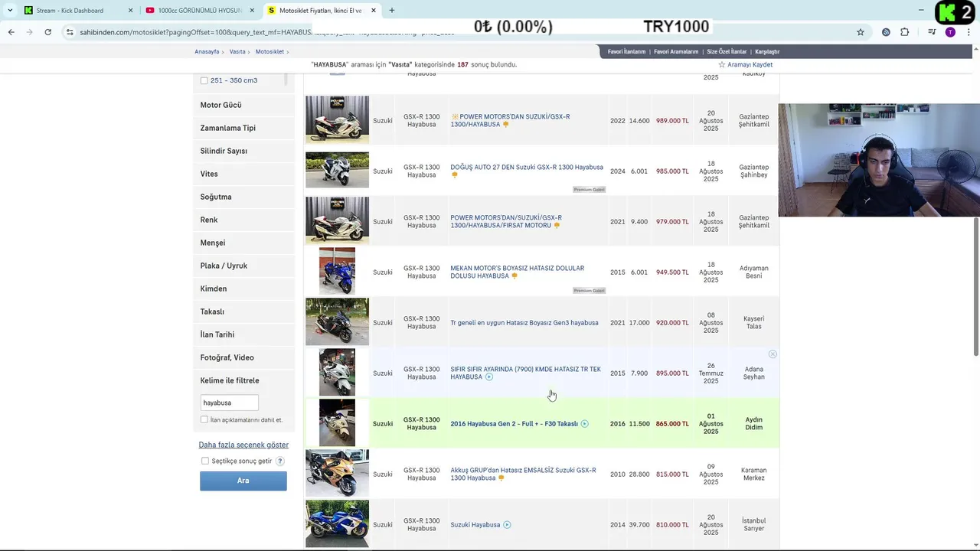The width and height of the screenshot is (980, 551).
Task: Open 2016 Hayabusa Gen 2 Full listing
Action: pyautogui.click(x=514, y=423)
